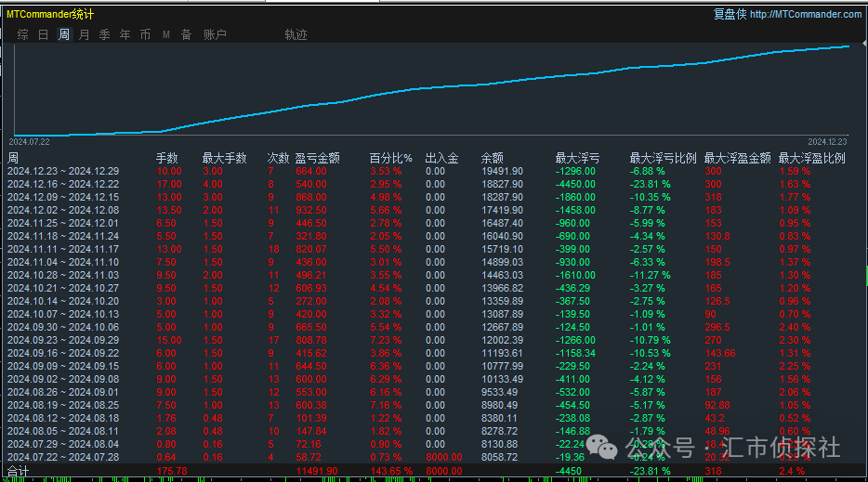This screenshot has width=868, height=482.
Task: Select week row 2024.08.12 ~ 2024.08.18
Action: coord(434,418)
